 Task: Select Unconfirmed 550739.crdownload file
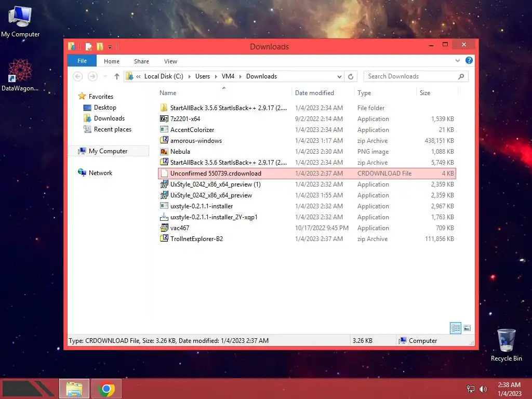pos(307,174)
